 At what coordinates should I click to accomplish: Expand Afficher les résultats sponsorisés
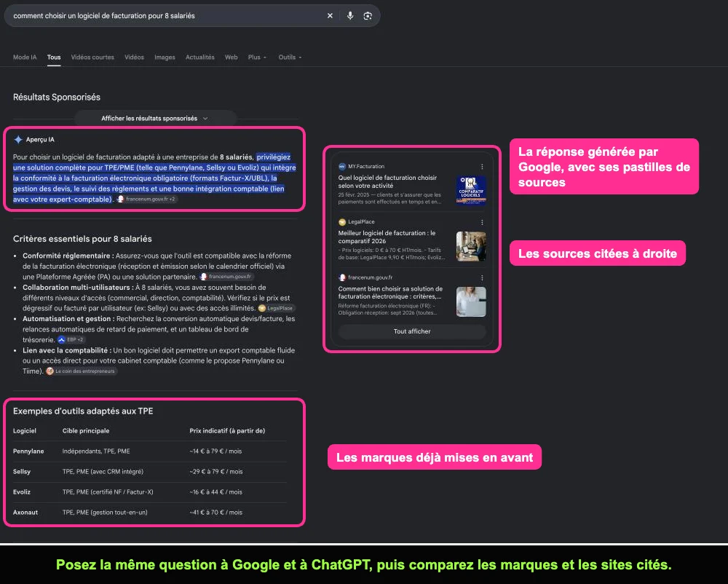click(x=155, y=119)
